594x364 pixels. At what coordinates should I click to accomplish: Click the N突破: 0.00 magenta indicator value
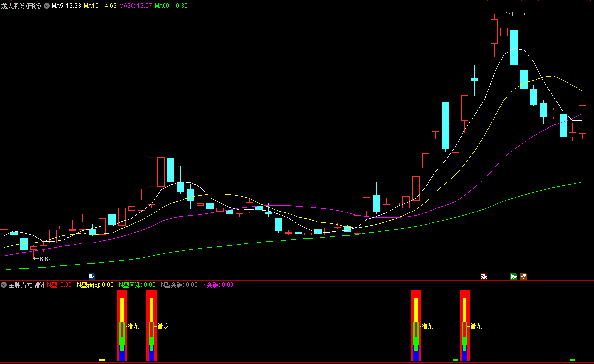218,285
